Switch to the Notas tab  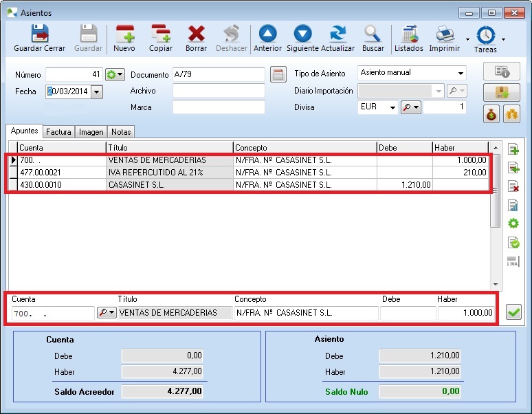click(x=120, y=132)
